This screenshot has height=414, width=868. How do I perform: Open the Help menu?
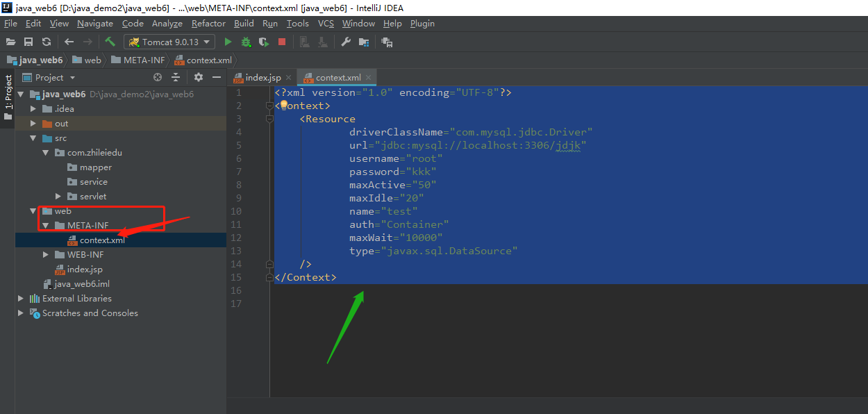[x=392, y=23]
